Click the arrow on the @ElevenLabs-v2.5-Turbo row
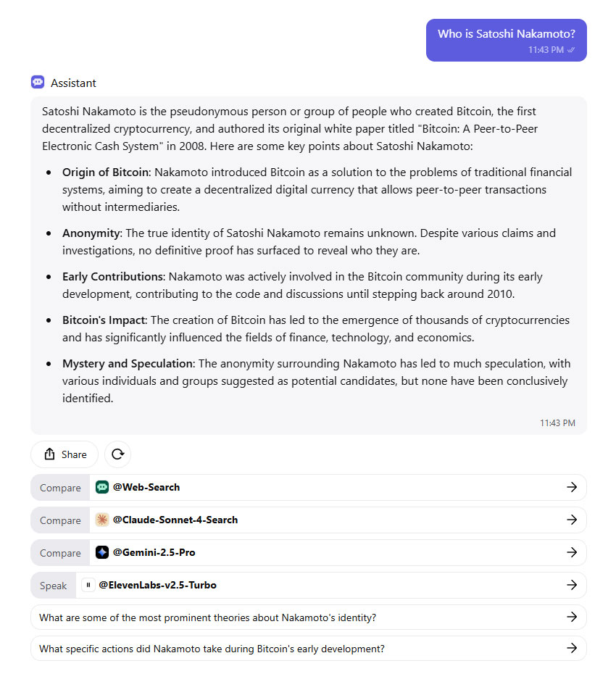616x674 pixels. click(x=572, y=585)
